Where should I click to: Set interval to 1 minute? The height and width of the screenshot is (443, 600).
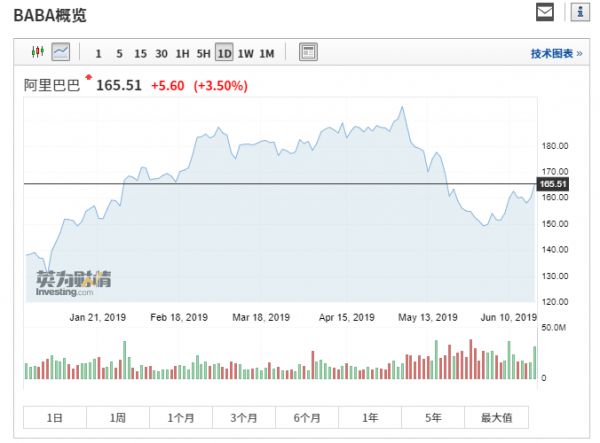click(98, 53)
